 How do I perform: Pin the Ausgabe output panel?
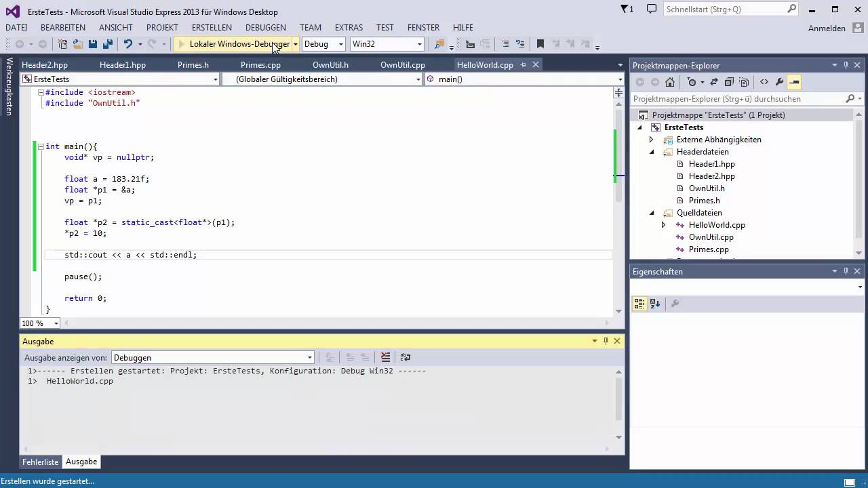[606, 341]
